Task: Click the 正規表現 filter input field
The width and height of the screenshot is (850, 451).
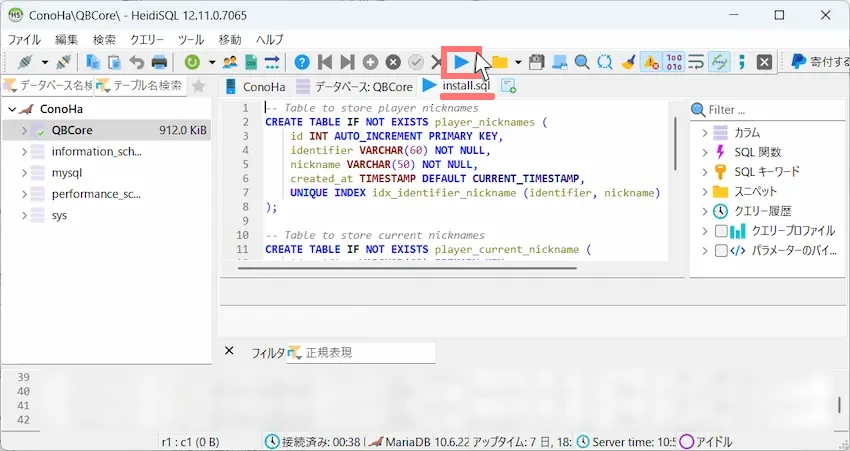Action: (x=360, y=352)
